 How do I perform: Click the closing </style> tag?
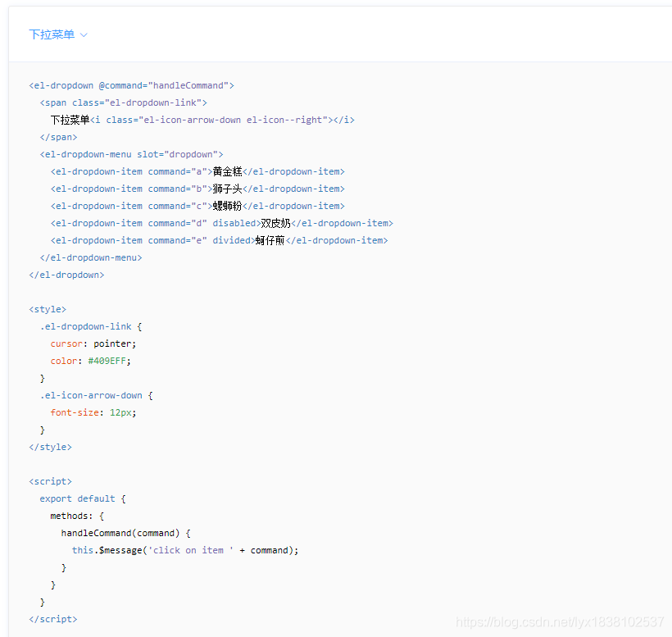click(x=50, y=447)
